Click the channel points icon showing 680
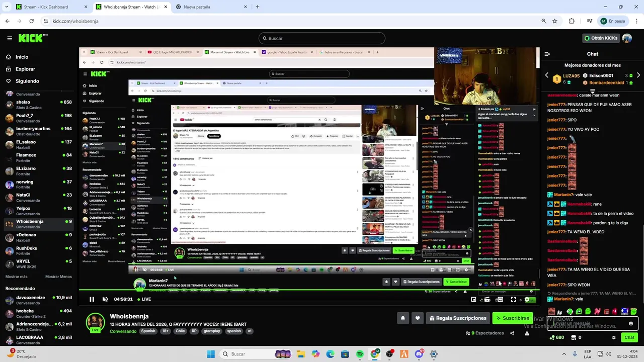Screen dimensions: 644x362 tap(556, 337)
